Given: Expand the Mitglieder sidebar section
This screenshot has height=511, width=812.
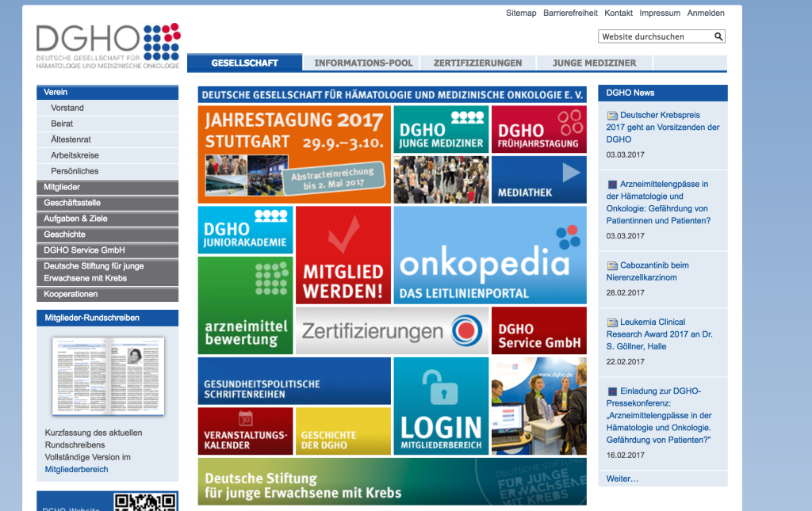Looking at the screenshot, I should [x=107, y=187].
